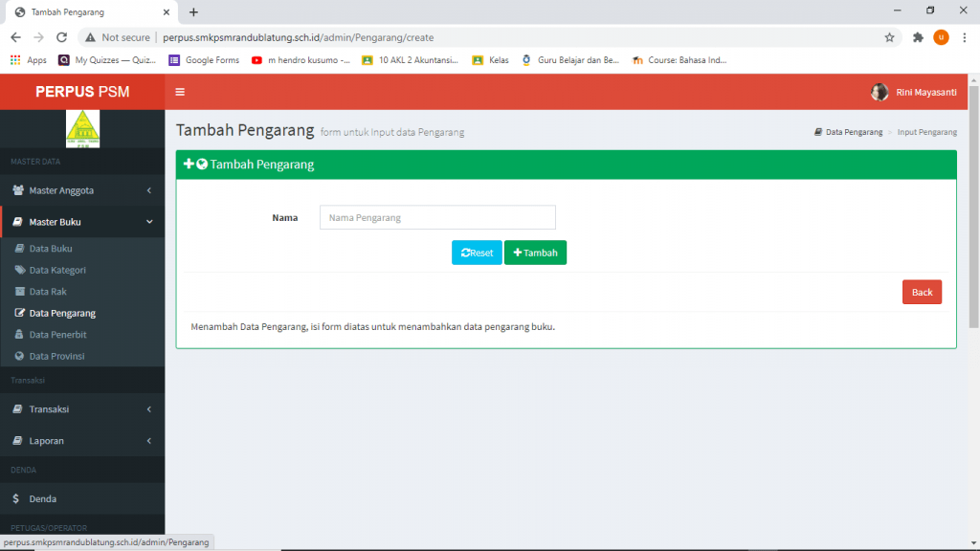Open Data Pengarang menu item
The image size is (980, 551).
(82, 313)
